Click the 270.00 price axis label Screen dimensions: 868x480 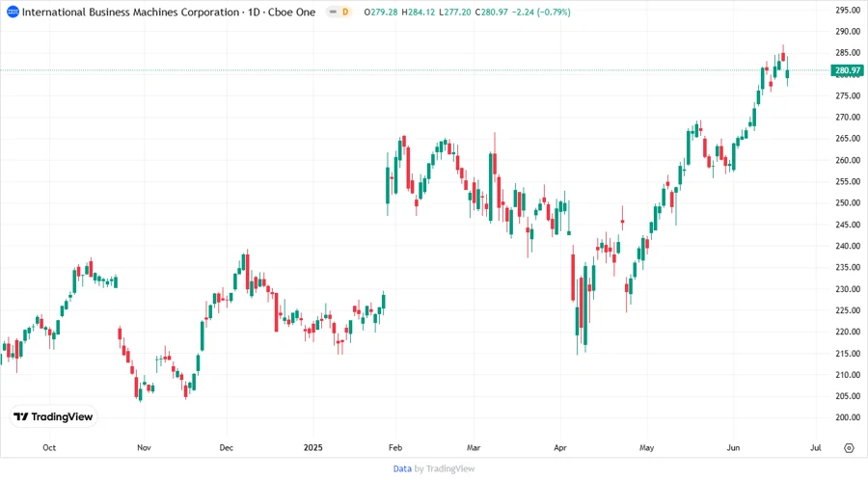coord(848,118)
